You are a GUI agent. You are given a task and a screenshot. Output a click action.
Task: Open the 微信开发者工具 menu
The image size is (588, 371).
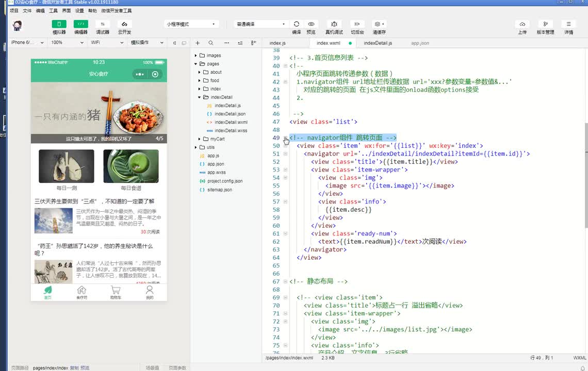coord(116,10)
